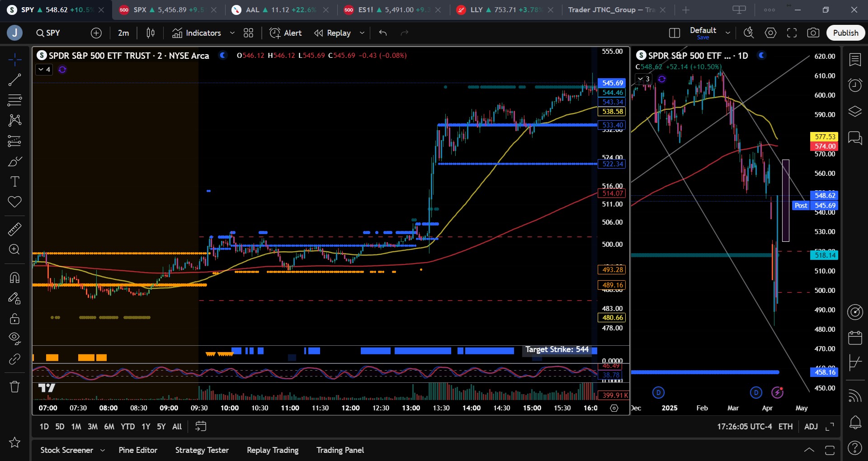868x461 pixels.
Task: Open the Fibonacci retracement tools
Action: tap(14, 100)
